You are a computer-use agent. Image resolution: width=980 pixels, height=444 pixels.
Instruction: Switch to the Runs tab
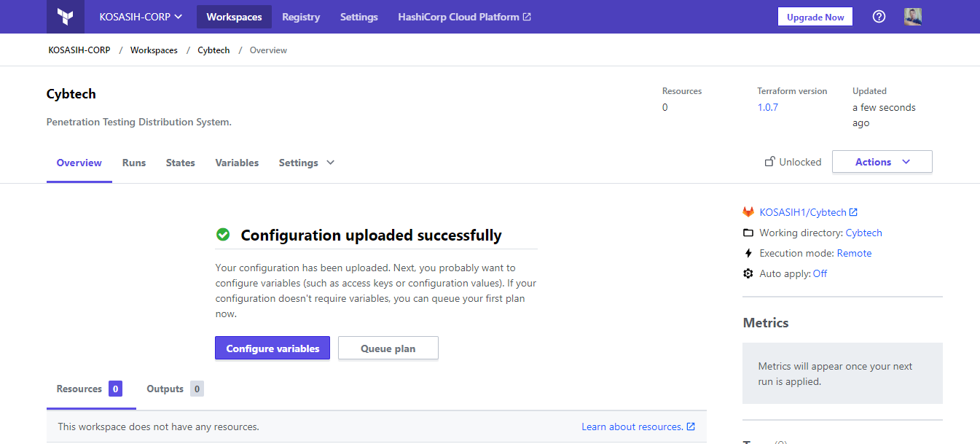pos(134,163)
